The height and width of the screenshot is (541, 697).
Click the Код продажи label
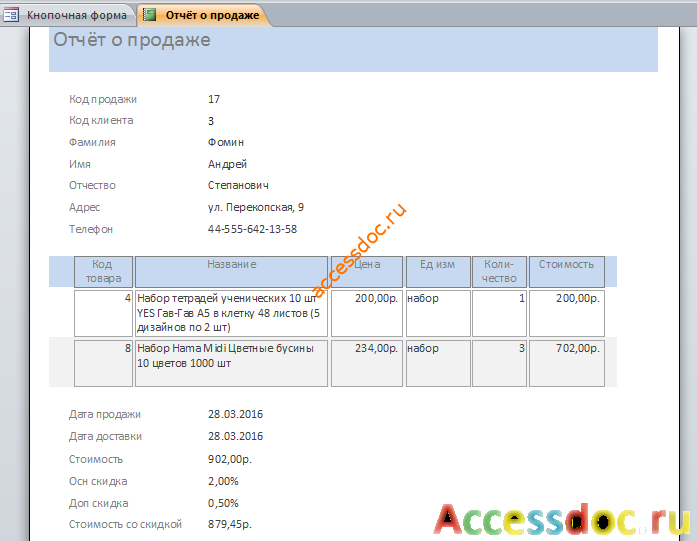click(103, 99)
